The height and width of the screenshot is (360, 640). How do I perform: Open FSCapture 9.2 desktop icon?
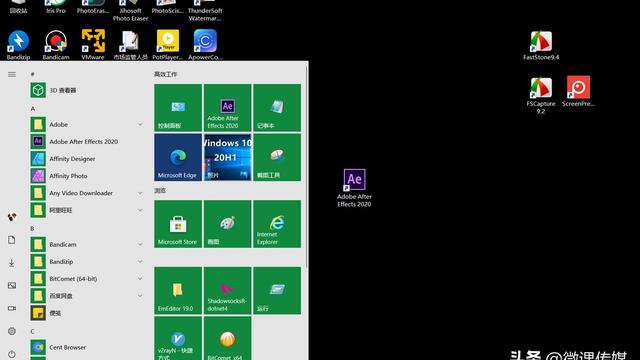pyautogui.click(x=541, y=96)
